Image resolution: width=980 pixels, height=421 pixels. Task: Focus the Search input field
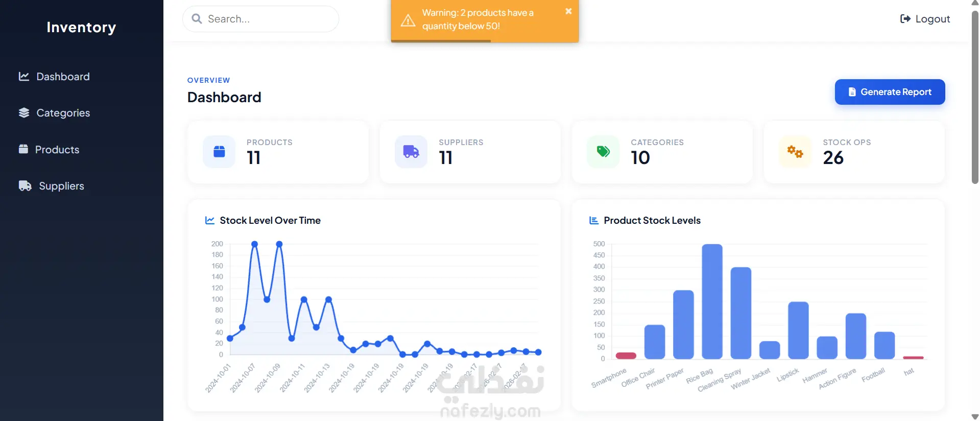point(260,19)
